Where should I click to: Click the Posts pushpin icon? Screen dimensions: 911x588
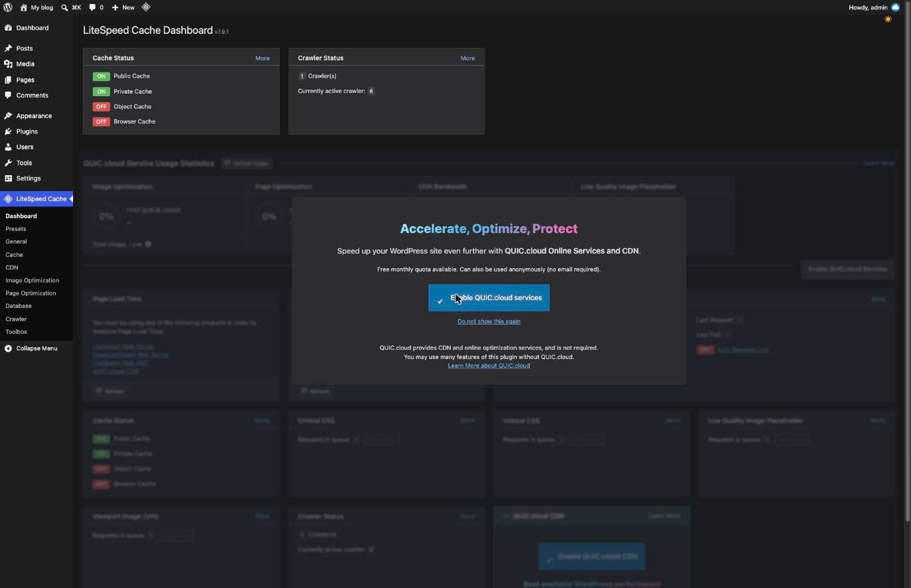click(x=8, y=48)
